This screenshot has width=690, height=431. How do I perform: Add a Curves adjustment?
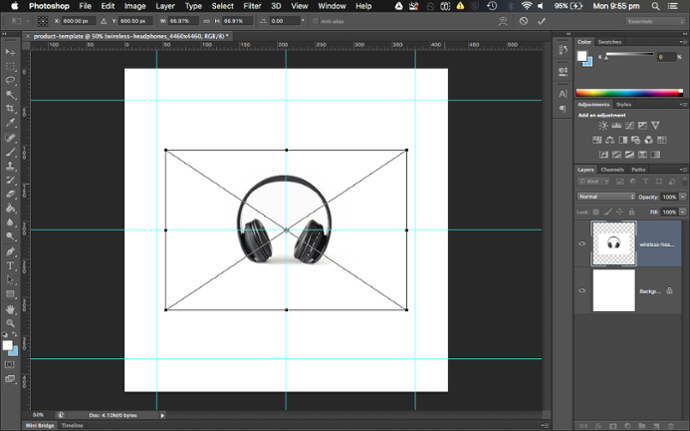point(630,126)
